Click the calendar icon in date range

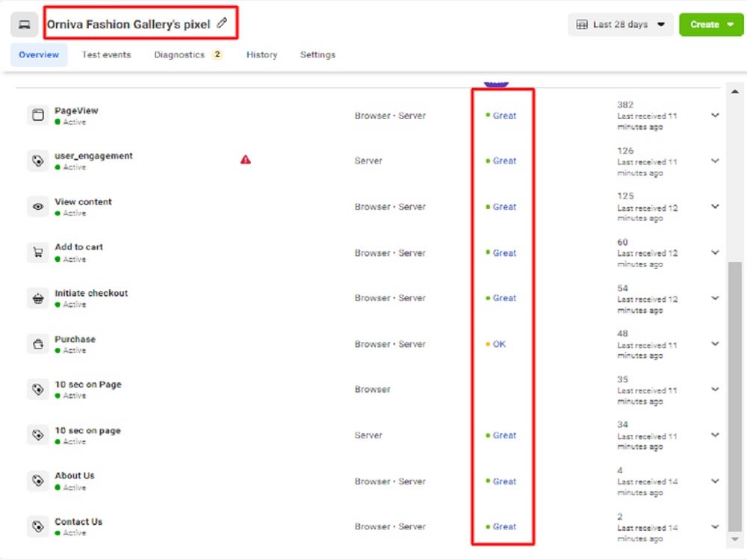582,25
